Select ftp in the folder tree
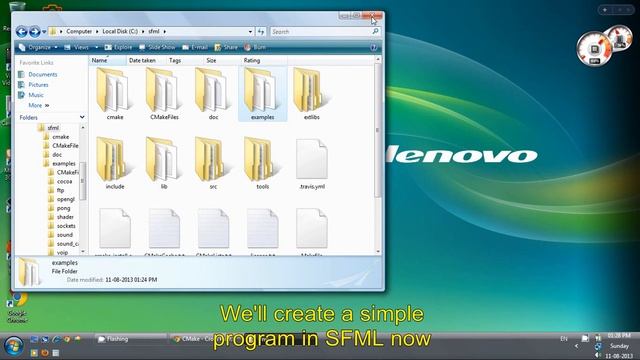Screen dimensions: 640x360 tap(60, 190)
